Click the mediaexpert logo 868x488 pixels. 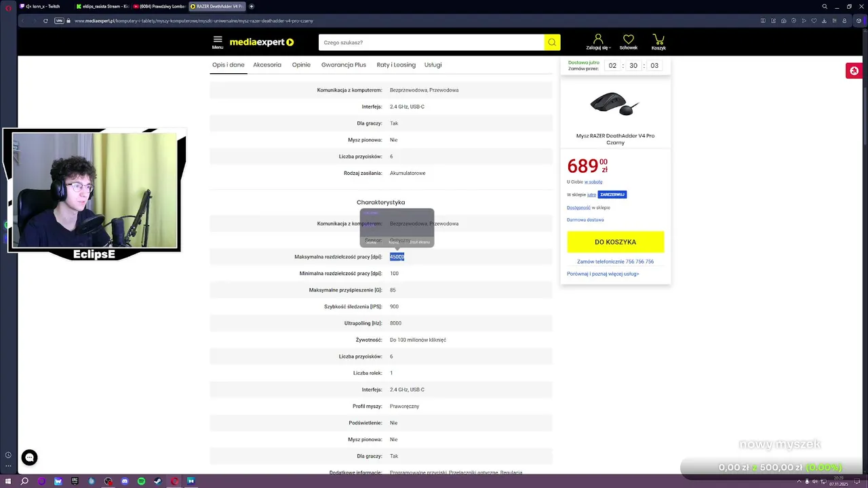(262, 42)
